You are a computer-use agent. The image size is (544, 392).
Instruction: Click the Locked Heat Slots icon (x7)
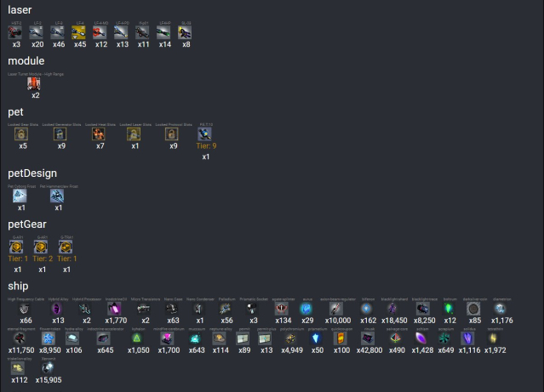pyautogui.click(x=100, y=134)
